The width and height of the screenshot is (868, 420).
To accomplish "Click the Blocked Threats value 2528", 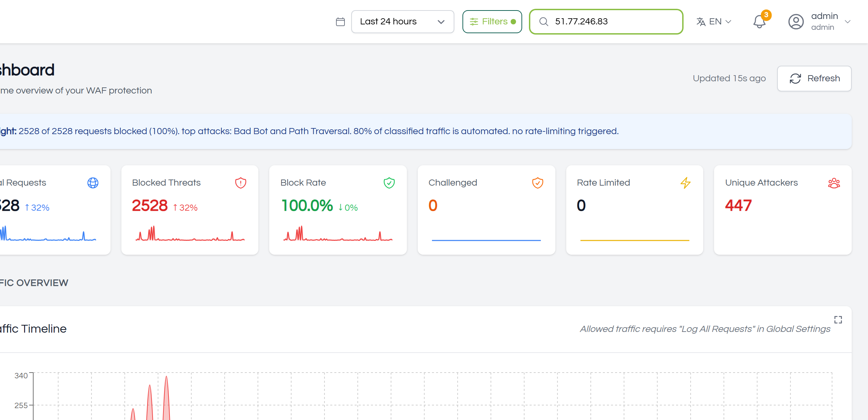I will point(150,206).
